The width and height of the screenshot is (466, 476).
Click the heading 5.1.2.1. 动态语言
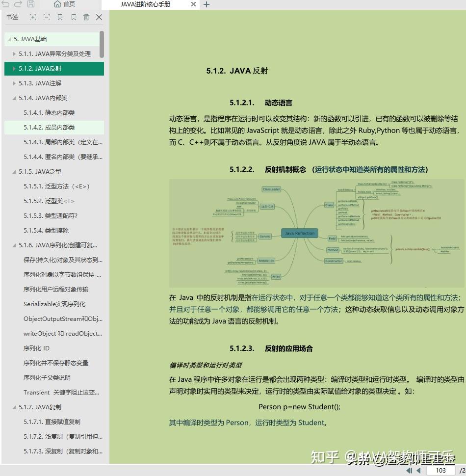click(x=260, y=103)
